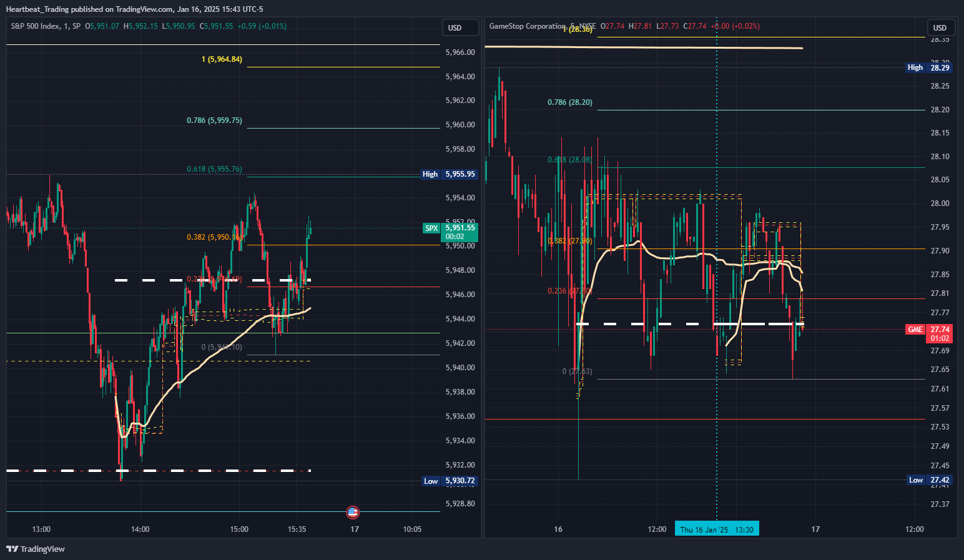
Task: Click the 5,958.00 price axis value
Action: pos(460,149)
